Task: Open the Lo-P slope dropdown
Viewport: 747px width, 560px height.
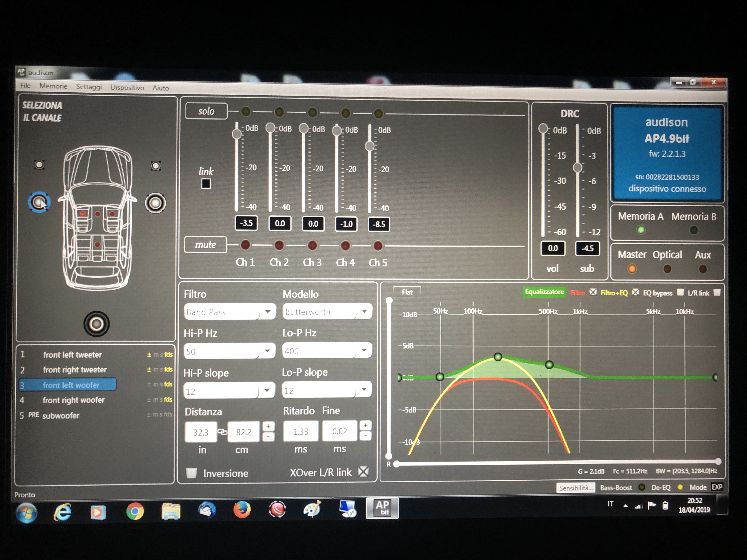Action: (x=327, y=390)
